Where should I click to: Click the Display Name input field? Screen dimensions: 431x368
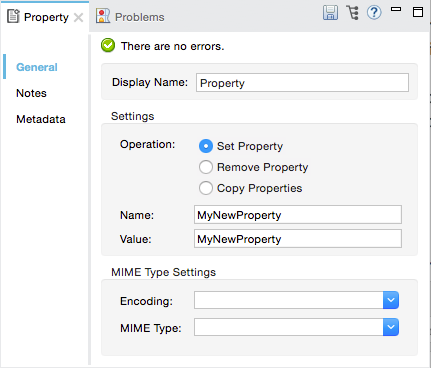click(x=302, y=83)
